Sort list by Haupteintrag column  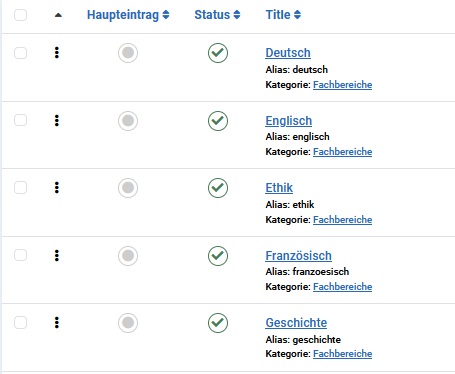coord(128,15)
